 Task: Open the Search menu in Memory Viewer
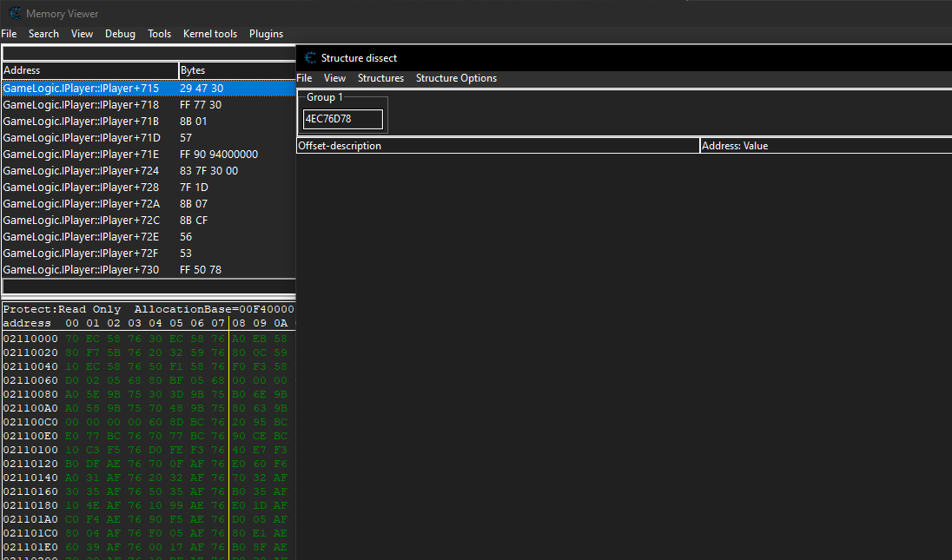[43, 34]
